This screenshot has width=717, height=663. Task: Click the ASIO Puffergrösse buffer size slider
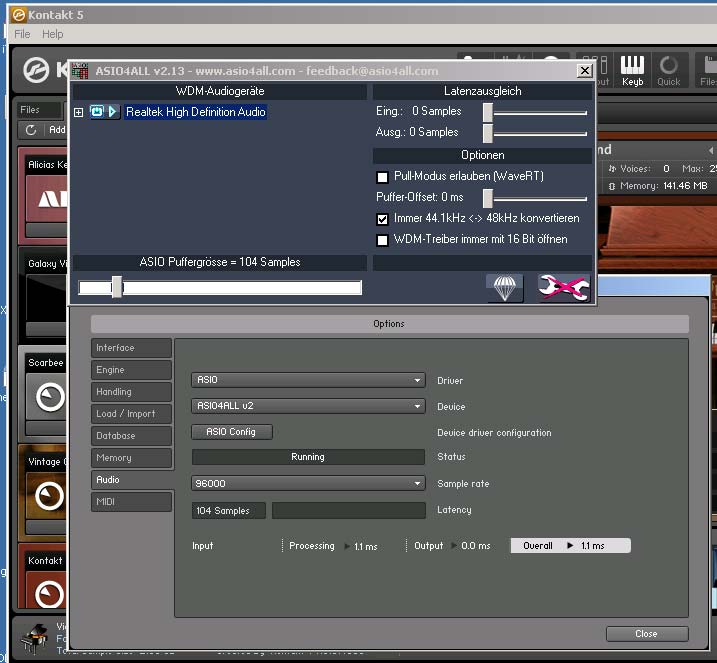(117, 288)
